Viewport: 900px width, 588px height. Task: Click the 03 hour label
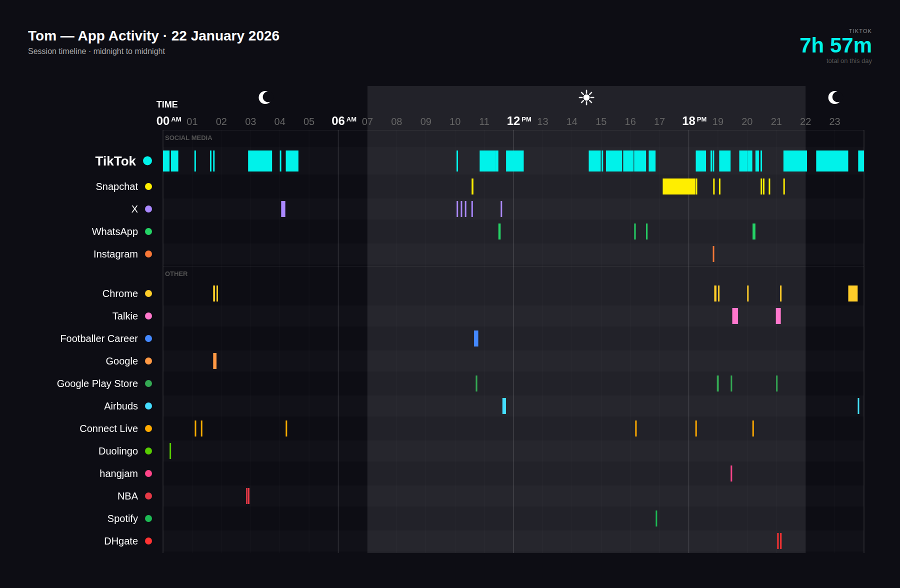(250, 121)
